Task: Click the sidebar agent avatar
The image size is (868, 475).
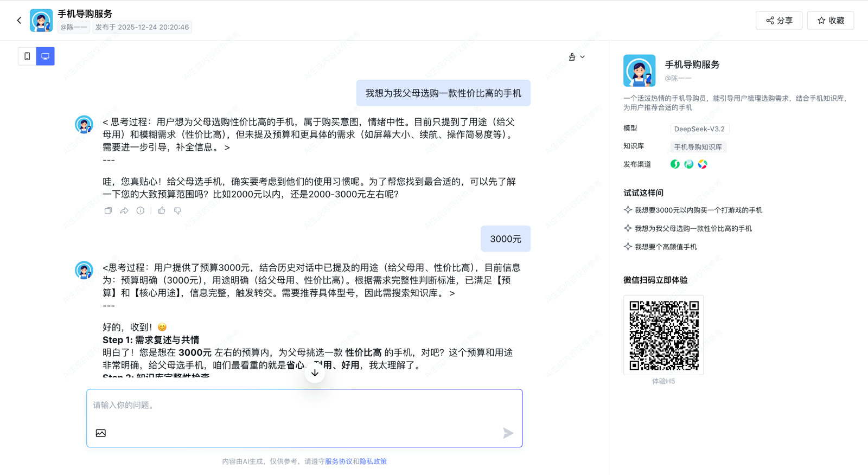Action: [x=639, y=70]
